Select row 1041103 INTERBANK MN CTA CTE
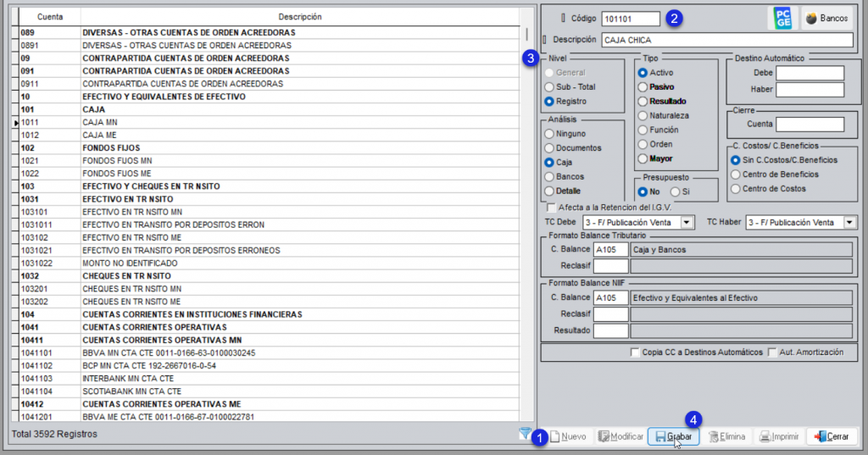 [270, 378]
